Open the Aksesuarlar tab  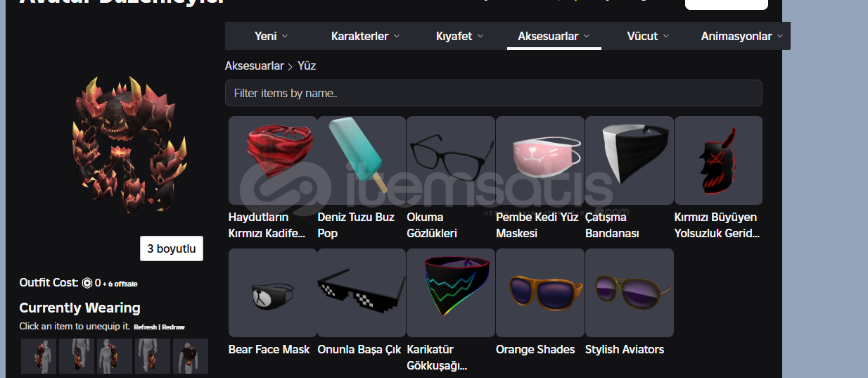click(x=554, y=36)
